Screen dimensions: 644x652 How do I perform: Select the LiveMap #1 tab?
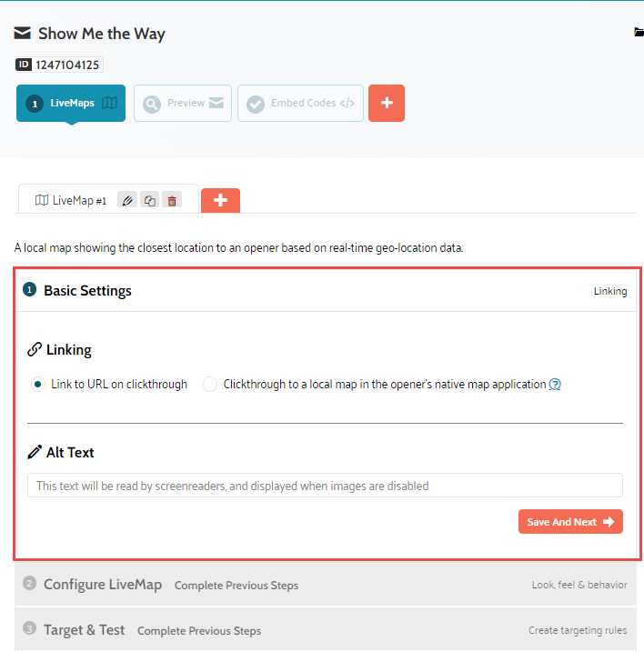click(71, 201)
